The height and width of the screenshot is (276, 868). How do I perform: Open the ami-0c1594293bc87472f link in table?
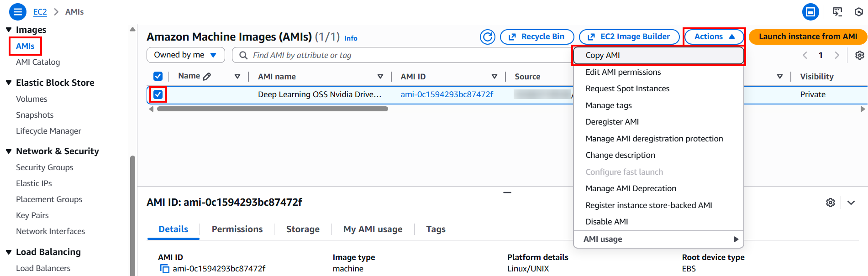click(447, 94)
